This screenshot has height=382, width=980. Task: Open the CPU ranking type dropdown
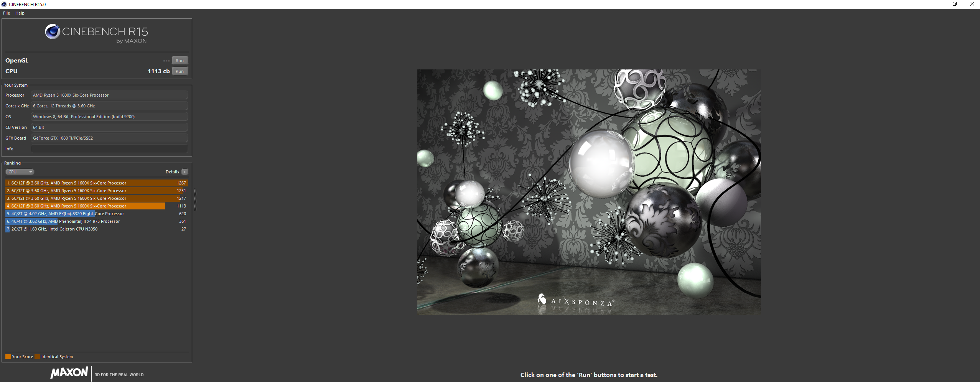[20, 172]
